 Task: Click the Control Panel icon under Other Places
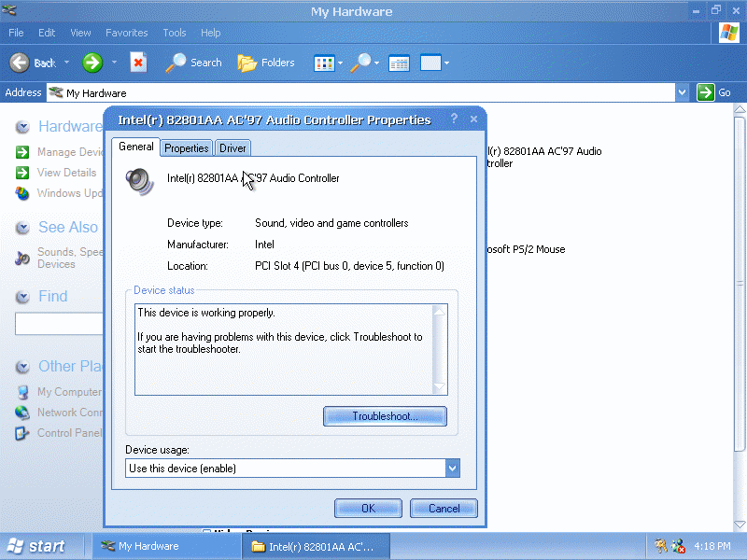(x=22, y=433)
